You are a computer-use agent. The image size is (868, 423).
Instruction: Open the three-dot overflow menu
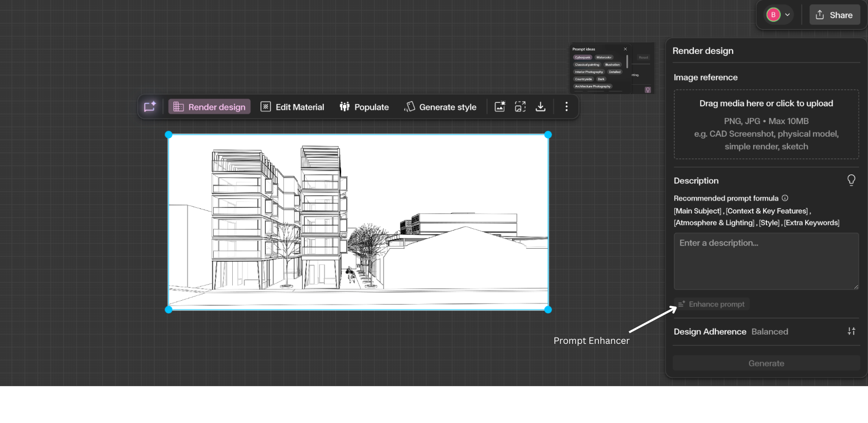click(x=566, y=107)
